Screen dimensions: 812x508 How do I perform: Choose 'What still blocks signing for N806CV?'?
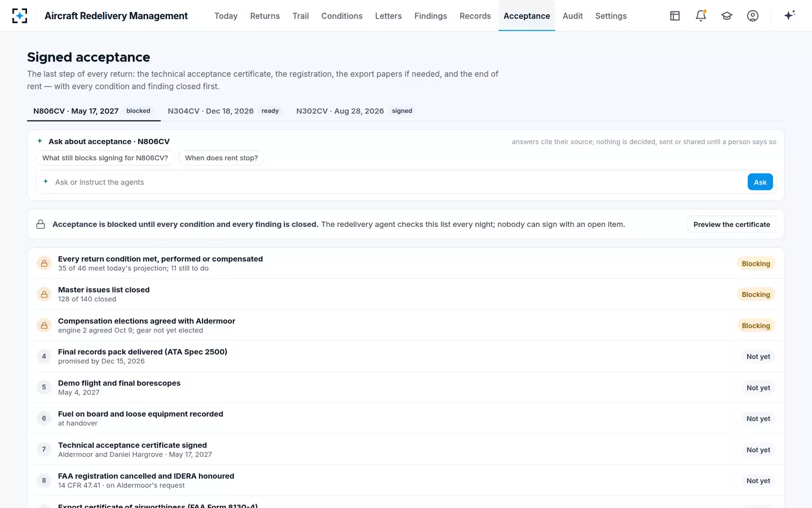pos(105,158)
